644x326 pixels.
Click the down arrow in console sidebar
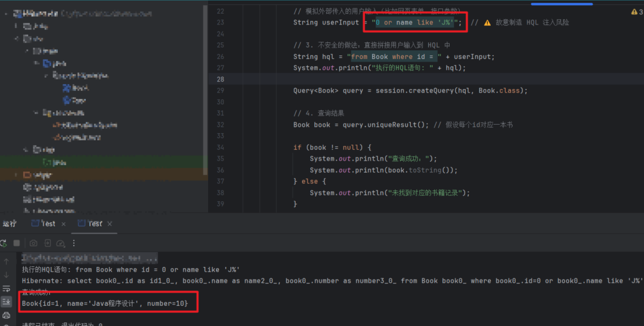coord(6,275)
